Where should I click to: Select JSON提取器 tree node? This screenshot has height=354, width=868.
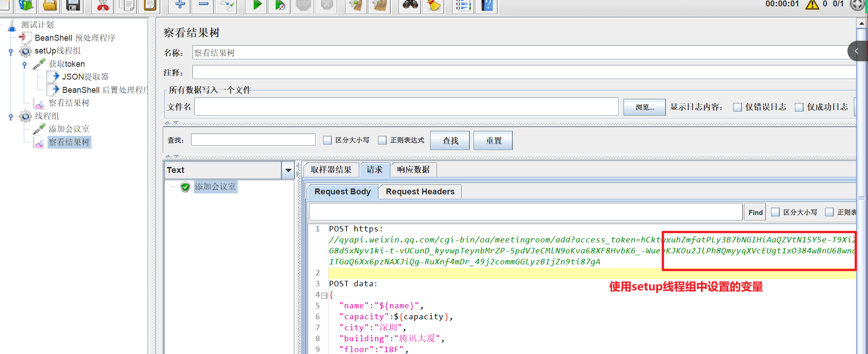85,77
